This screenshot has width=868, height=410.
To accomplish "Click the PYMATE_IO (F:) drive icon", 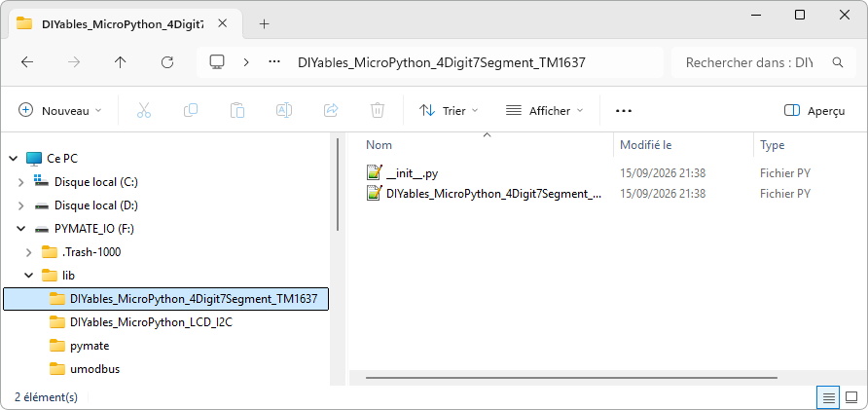I will pyautogui.click(x=41, y=229).
